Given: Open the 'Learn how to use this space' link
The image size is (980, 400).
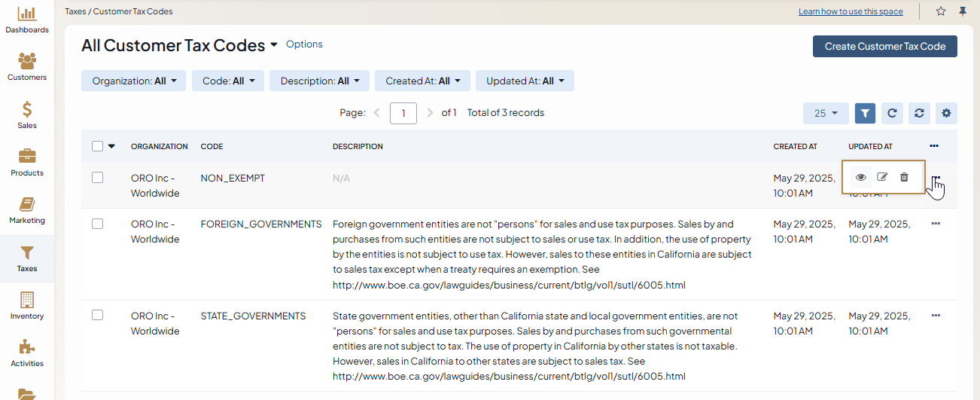Looking at the screenshot, I should [x=851, y=11].
